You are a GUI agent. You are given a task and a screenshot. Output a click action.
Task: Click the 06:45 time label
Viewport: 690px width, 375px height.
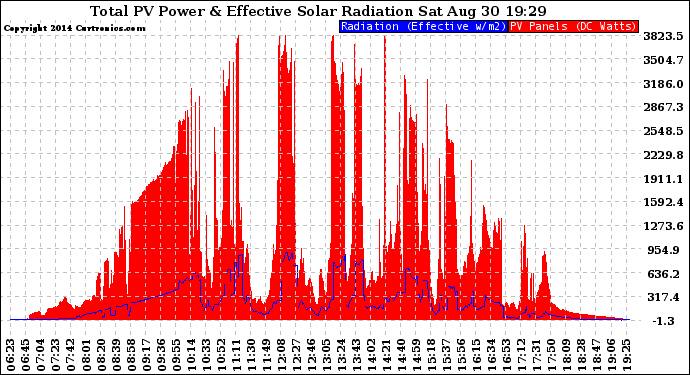click(x=27, y=354)
